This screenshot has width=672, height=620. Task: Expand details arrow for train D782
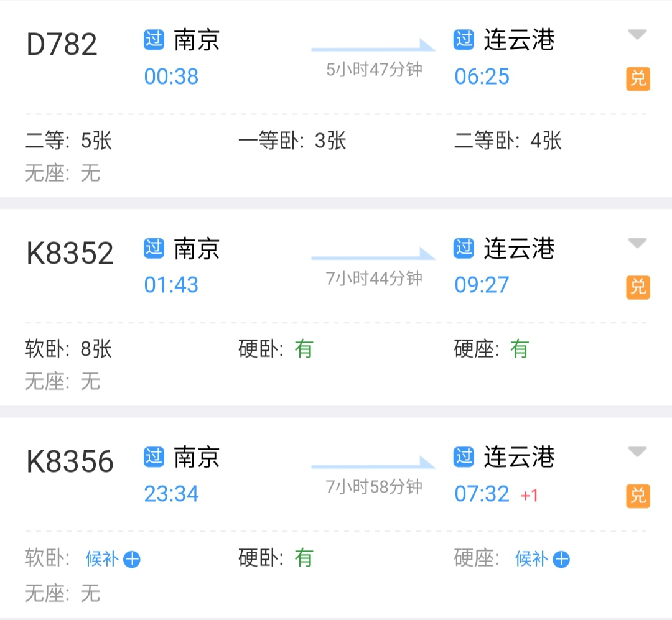point(637,35)
